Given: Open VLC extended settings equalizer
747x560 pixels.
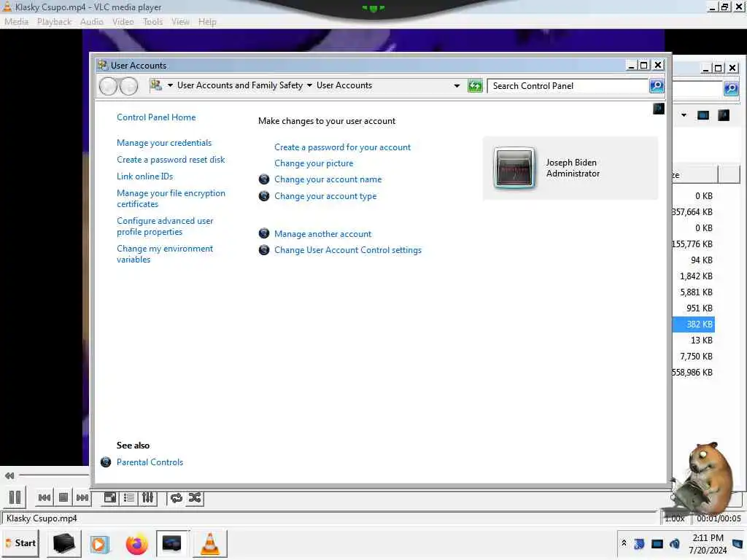Looking at the screenshot, I should (x=147, y=497).
